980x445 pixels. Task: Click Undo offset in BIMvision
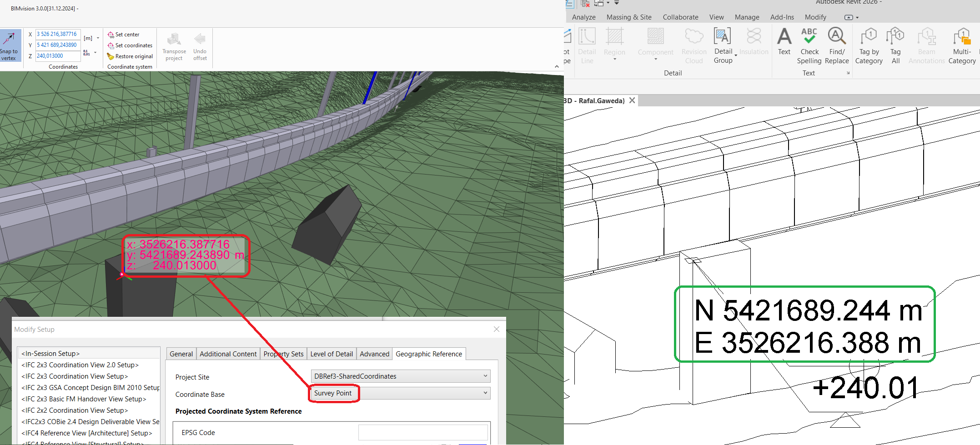coord(200,47)
